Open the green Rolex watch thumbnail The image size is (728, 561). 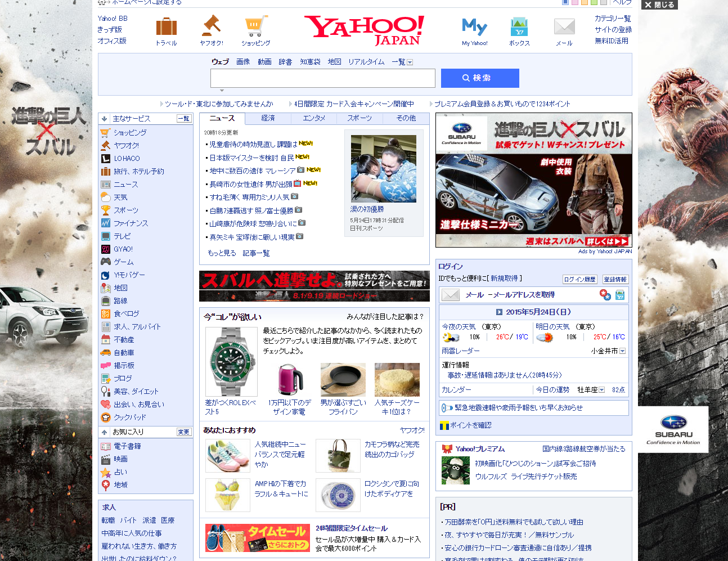(x=231, y=362)
